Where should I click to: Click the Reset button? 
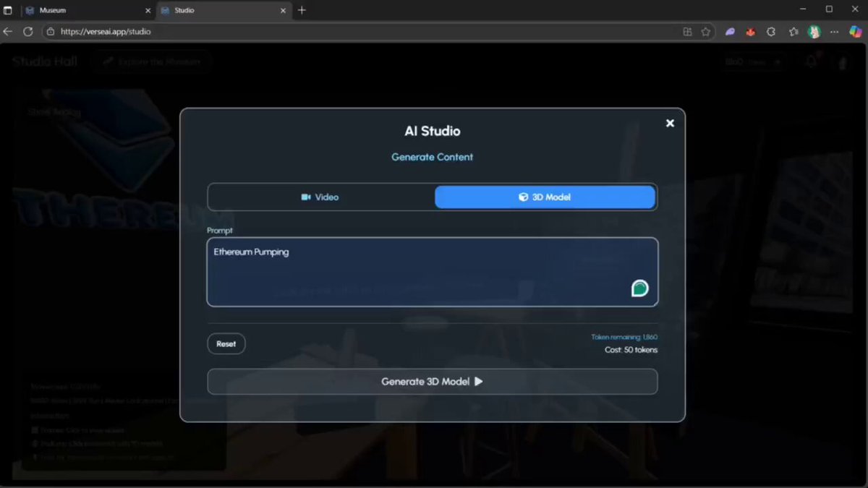tap(226, 344)
